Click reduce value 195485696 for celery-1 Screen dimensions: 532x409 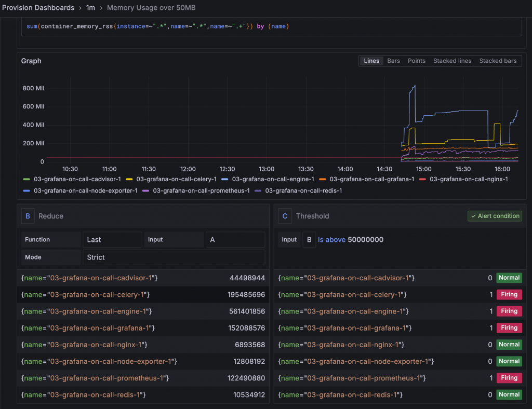pos(246,294)
